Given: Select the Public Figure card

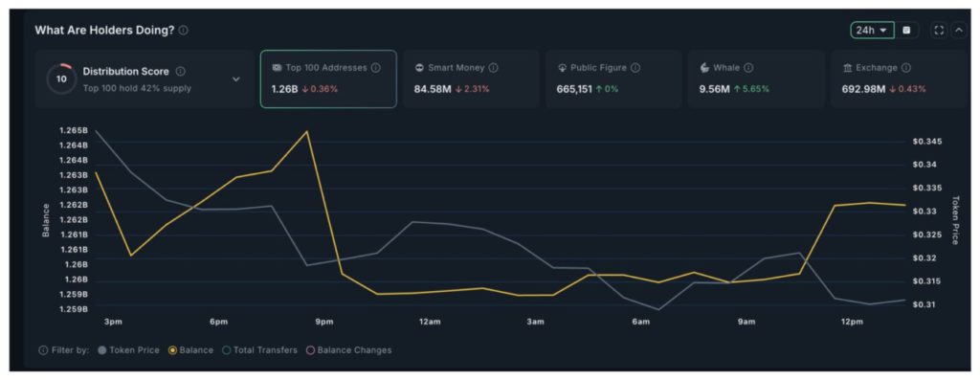Looking at the screenshot, I should click(613, 79).
